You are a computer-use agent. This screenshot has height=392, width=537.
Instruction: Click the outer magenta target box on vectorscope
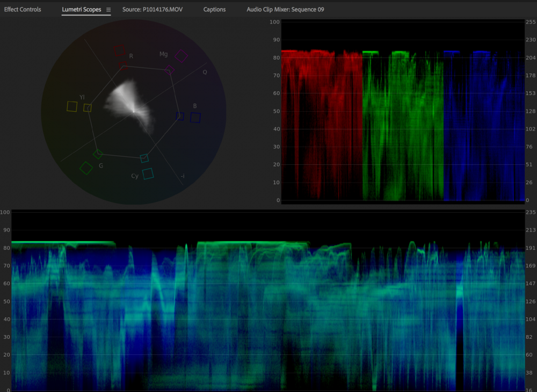[x=182, y=55]
